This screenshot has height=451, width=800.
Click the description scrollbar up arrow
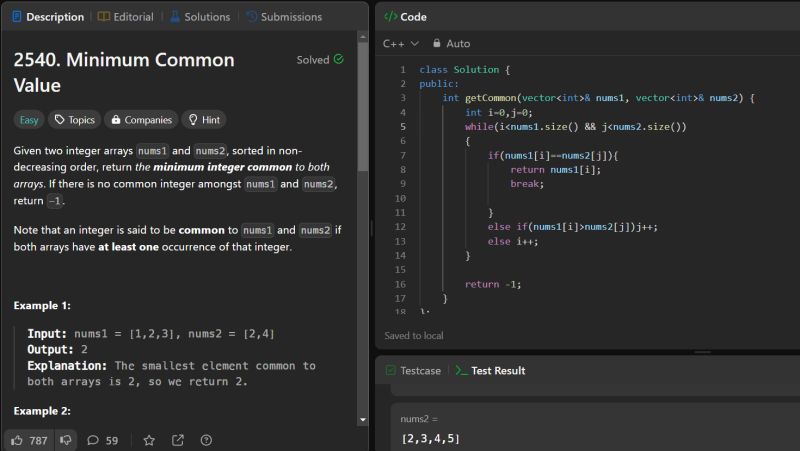pos(363,37)
